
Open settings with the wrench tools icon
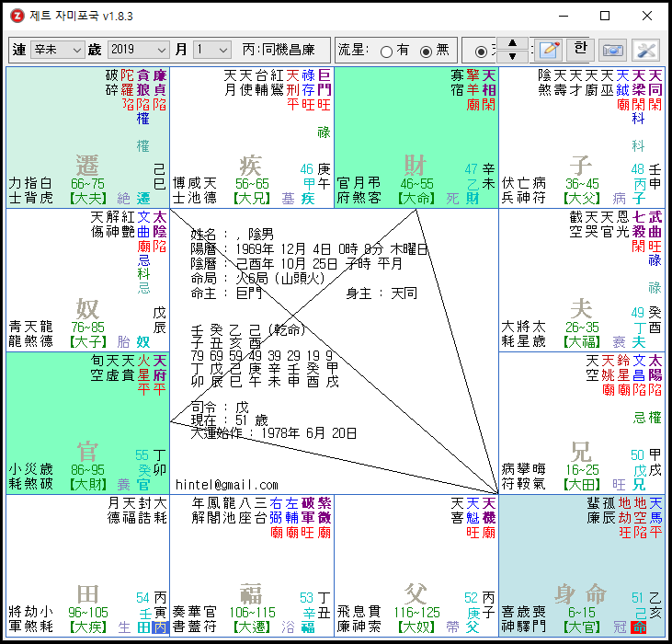[x=646, y=51]
